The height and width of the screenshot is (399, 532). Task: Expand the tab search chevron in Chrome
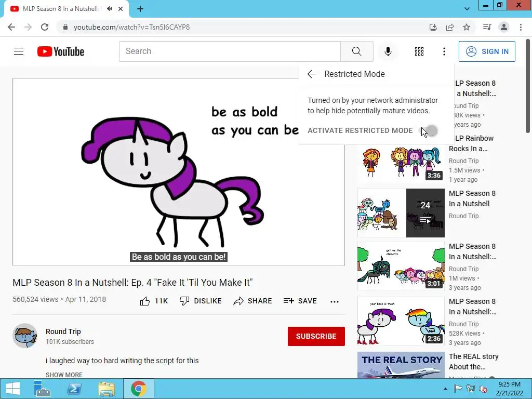tap(467, 9)
